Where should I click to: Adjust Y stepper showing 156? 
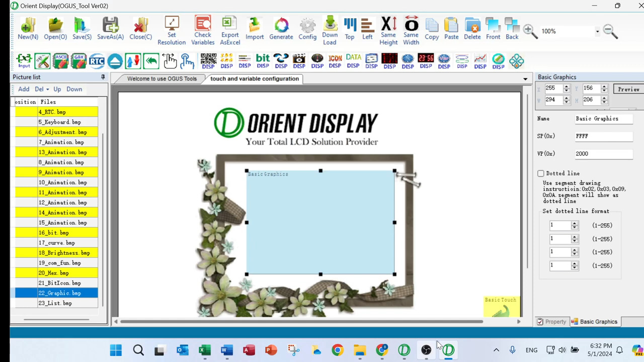(x=604, y=88)
